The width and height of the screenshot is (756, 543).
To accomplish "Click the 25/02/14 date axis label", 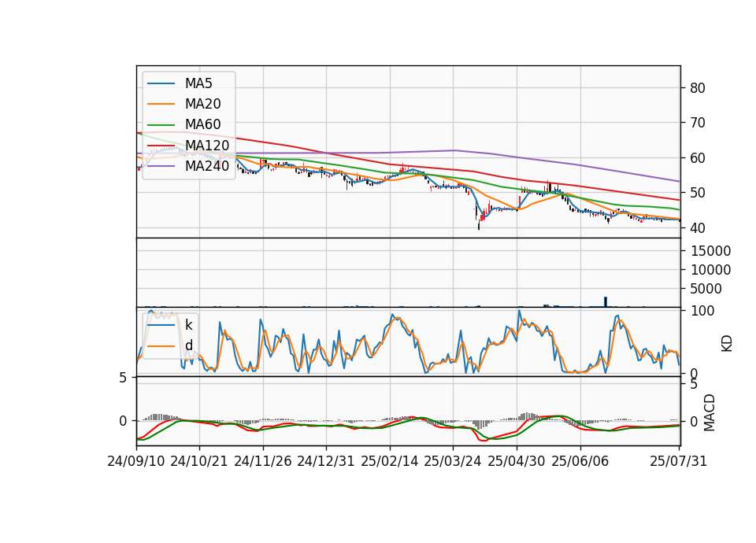I will click(x=390, y=462).
